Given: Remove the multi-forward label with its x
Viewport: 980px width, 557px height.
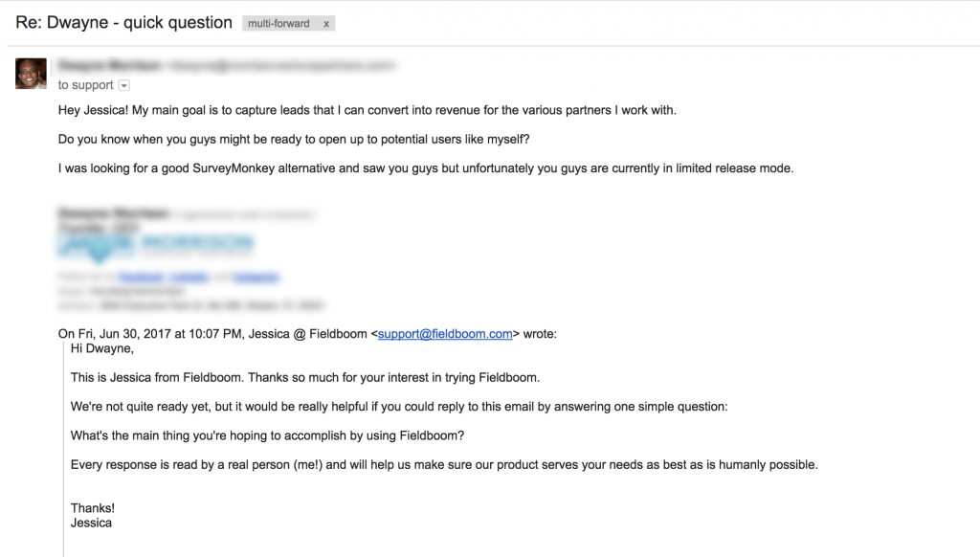Looking at the screenshot, I should point(326,23).
